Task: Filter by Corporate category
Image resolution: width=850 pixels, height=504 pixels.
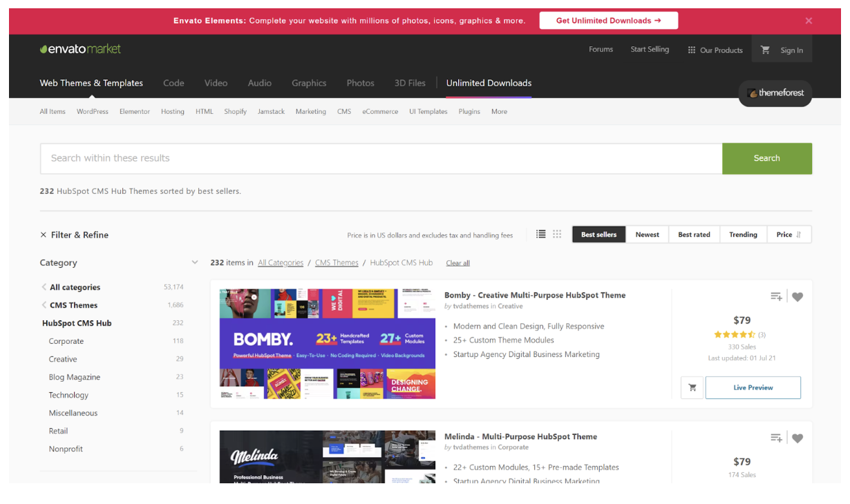Action: click(66, 341)
